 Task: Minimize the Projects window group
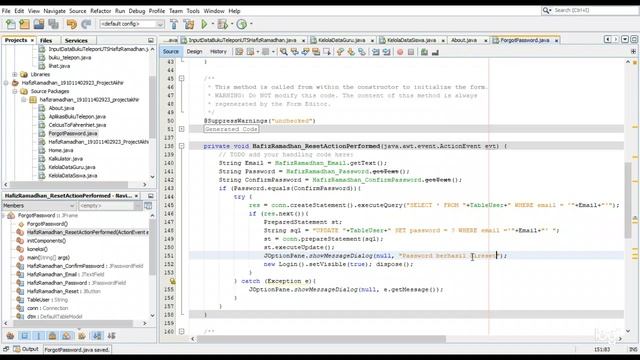point(151,40)
